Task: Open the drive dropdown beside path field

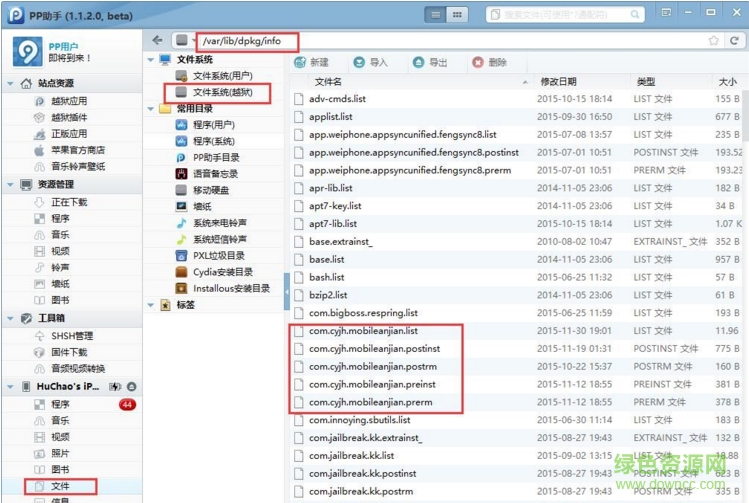Action: [184, 40]
